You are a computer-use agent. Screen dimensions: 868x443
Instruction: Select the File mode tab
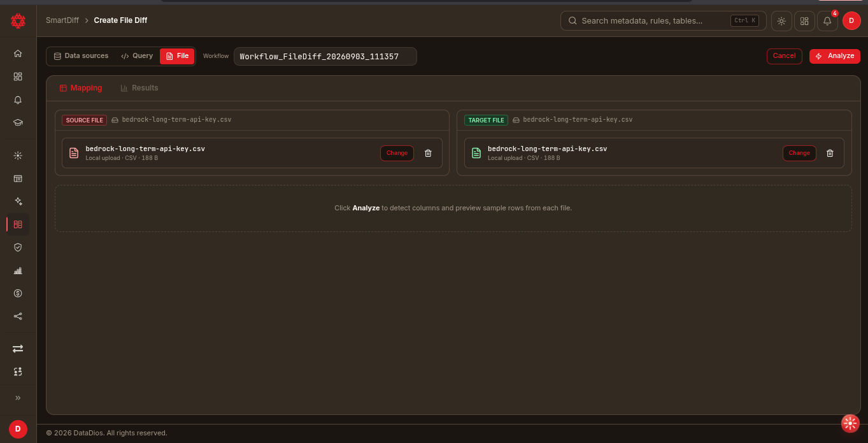pyautogui.click(x=177, y=56)
